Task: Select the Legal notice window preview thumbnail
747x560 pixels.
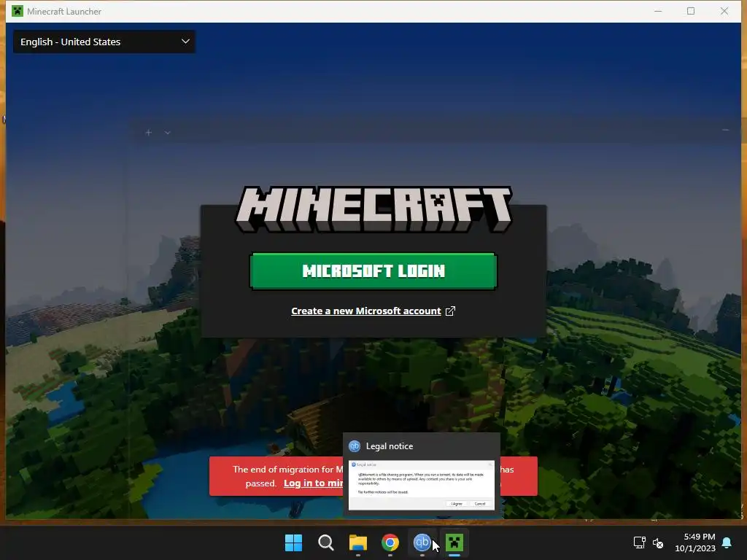Action: (x=422, y=485)
